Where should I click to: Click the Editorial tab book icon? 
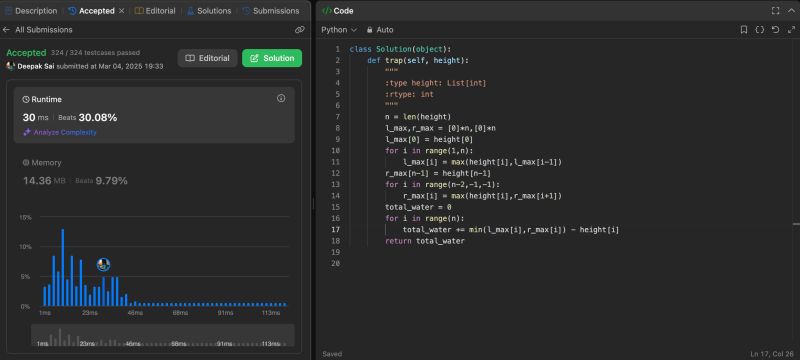[139, 11]
